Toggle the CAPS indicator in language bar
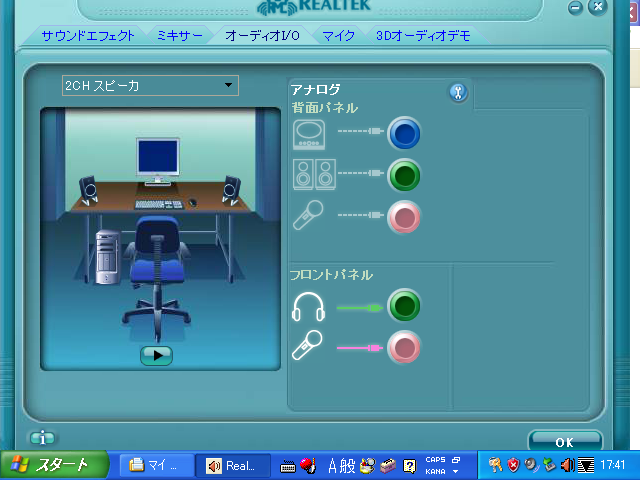The width and height of the screenshot is (640, 480). 436,460
